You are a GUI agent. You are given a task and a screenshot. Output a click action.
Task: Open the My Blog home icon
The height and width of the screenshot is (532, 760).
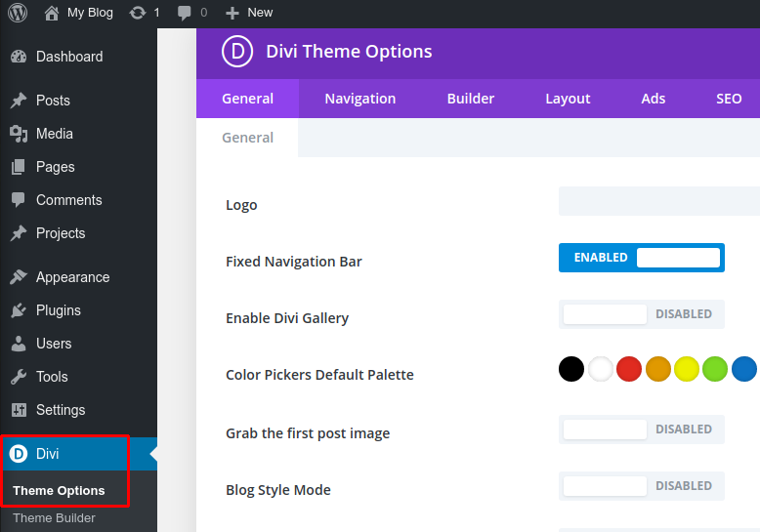pyautogui.click(x=52, y=13)
